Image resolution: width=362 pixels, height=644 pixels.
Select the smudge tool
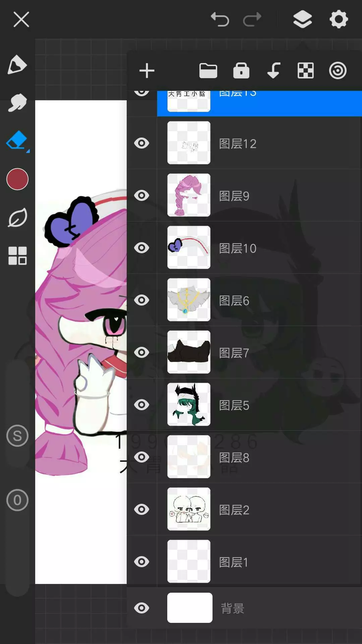click(17, 102)
